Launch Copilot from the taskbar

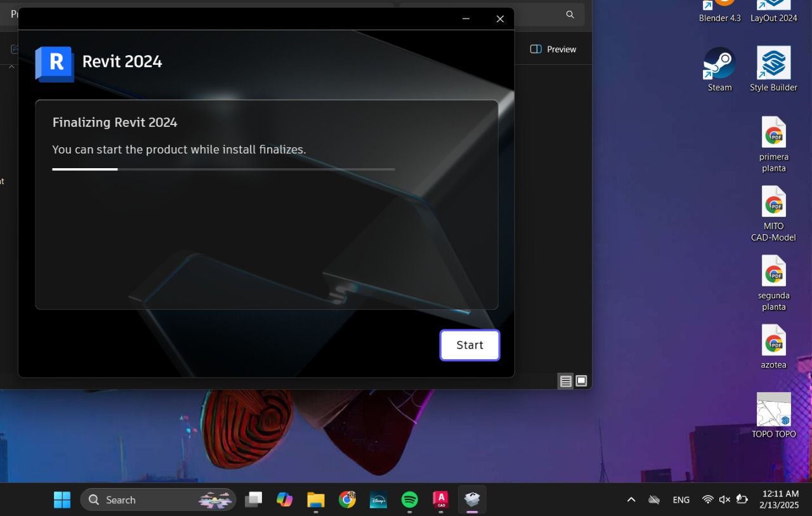tap(285, 500)
